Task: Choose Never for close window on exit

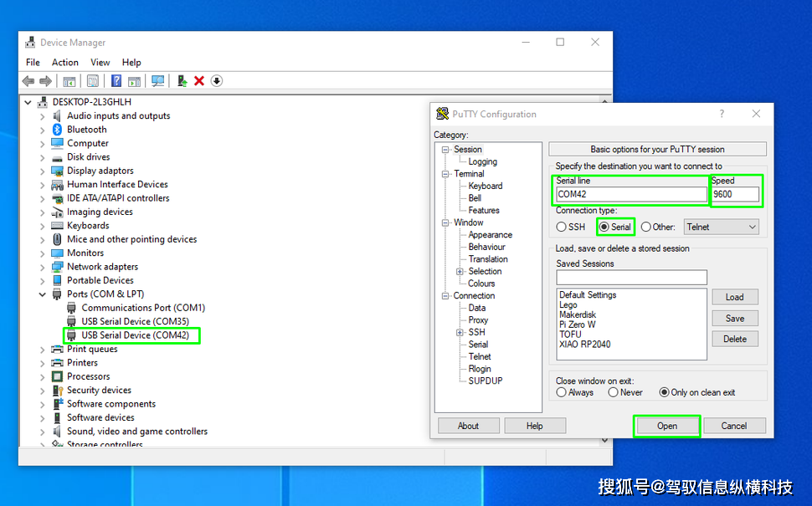Action: (614, 392)
